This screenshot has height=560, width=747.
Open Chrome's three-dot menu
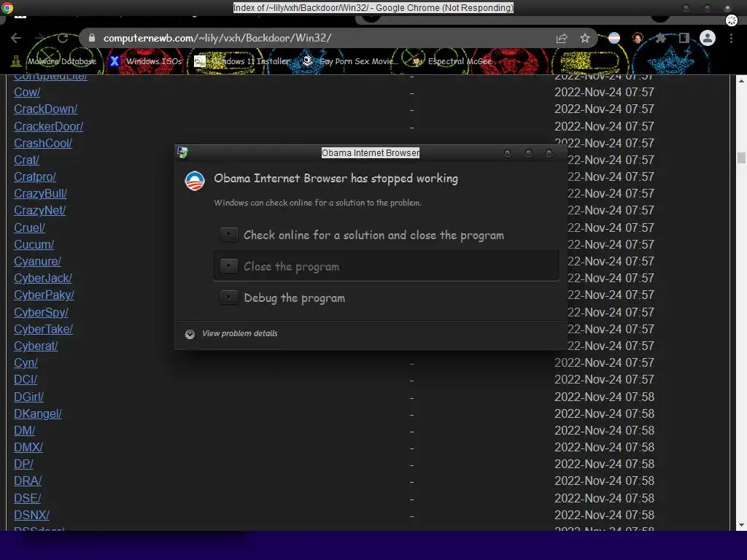point(731,38)
